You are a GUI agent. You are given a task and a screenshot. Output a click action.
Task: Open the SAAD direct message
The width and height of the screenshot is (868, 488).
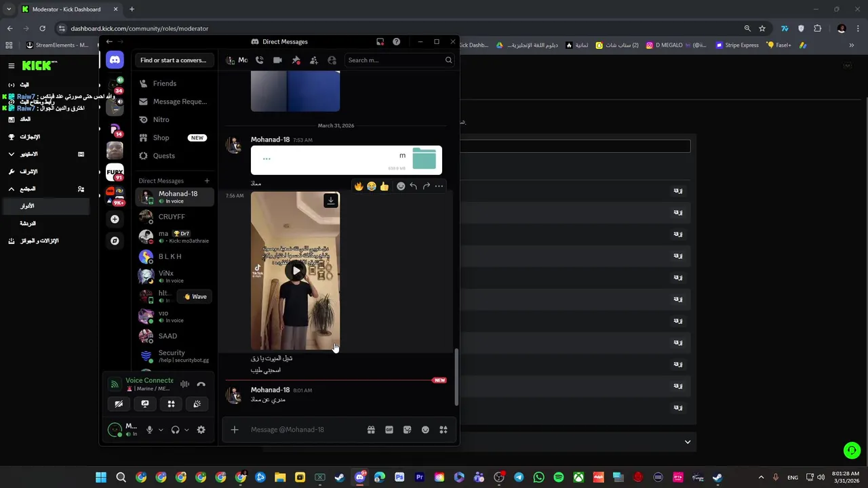(x=175, y=336)
